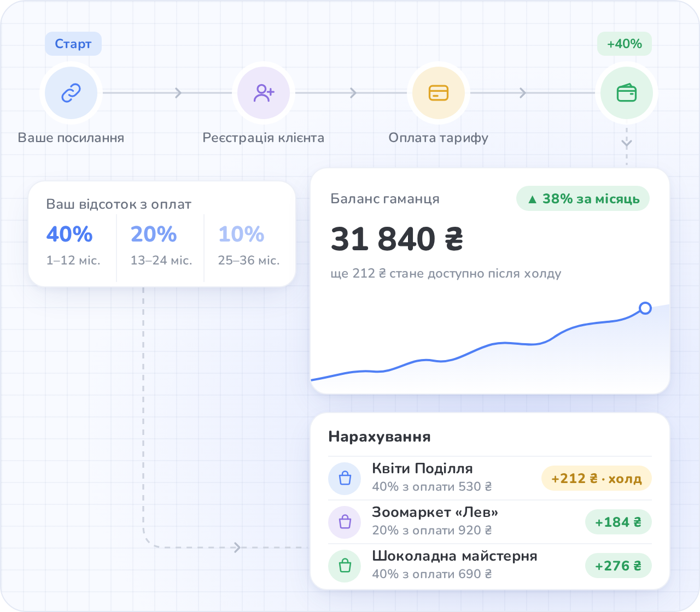Click the blue bag icon beside Квіти Поділля
The width and height of the screenshot is (700, 612).
[345, 478]
